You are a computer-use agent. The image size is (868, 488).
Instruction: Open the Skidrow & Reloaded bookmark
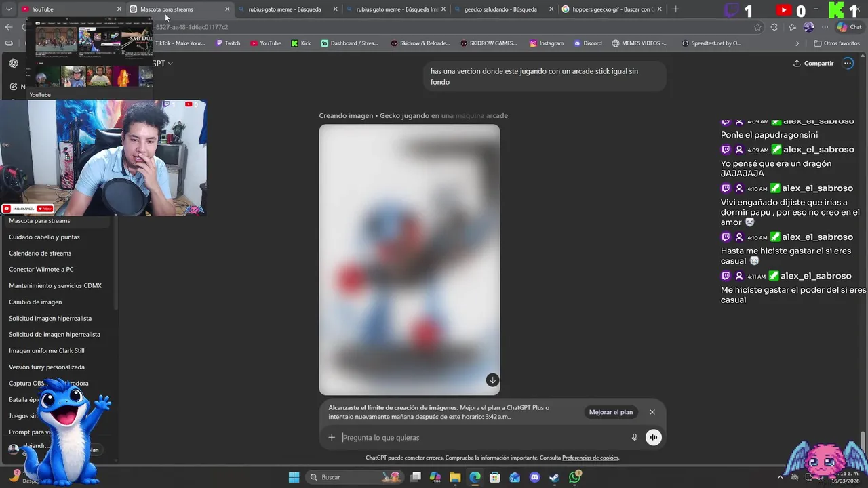[420, 43]
